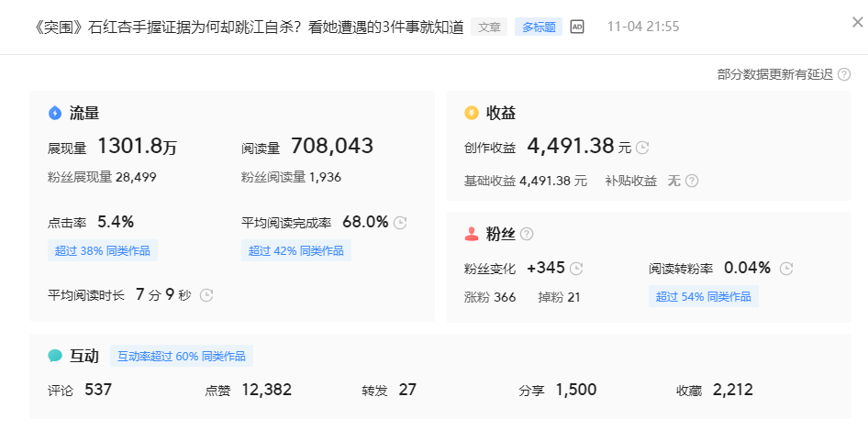Click the 0.04% conversion rate value
The image size is (868, 430).
[x=747, y=269]
